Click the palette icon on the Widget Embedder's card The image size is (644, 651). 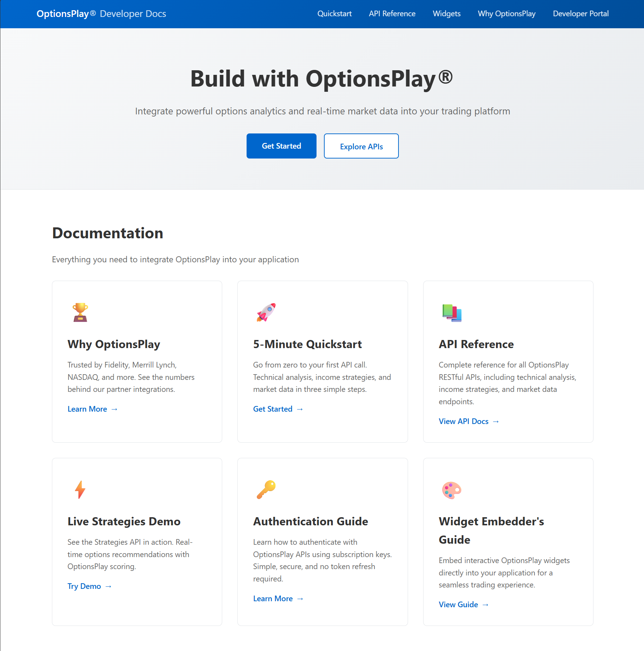[452, 490]
